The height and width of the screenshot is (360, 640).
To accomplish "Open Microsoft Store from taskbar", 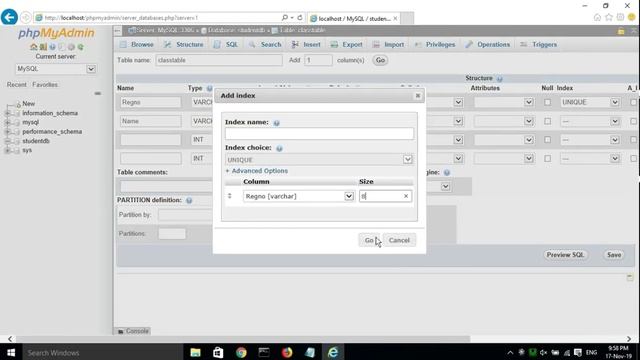I will pyautogui.click(x=218, y=352).
